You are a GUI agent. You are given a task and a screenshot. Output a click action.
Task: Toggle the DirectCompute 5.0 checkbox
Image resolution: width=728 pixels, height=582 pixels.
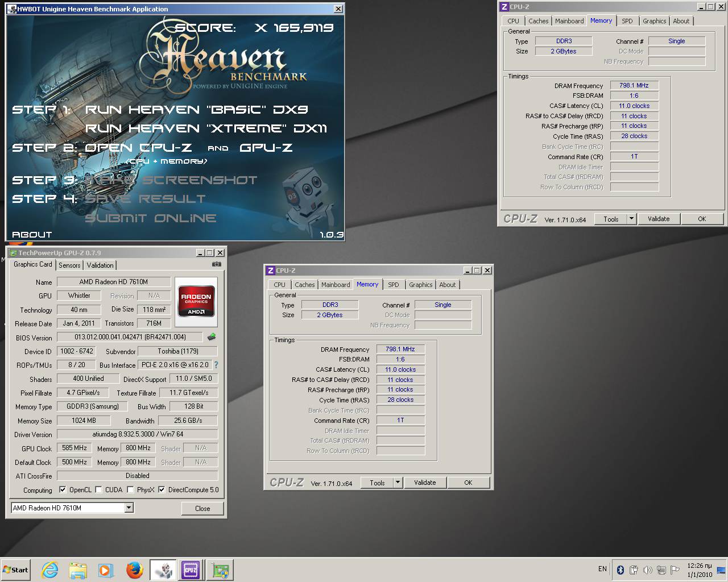[162, 489]
